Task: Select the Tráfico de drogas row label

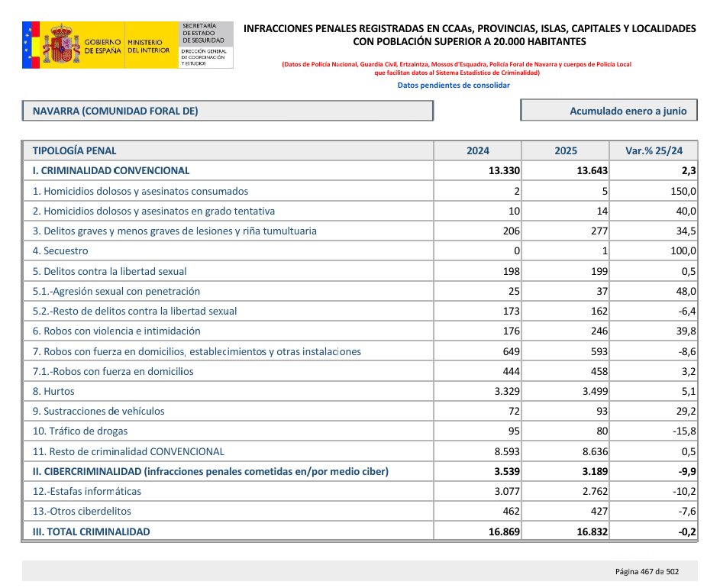Action: tap(80, 431)
